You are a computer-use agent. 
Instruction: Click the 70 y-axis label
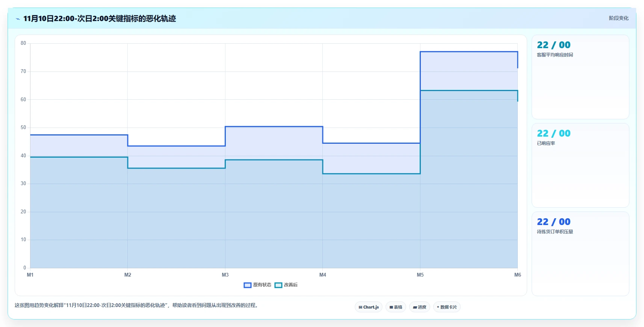(x=23, y=71)
